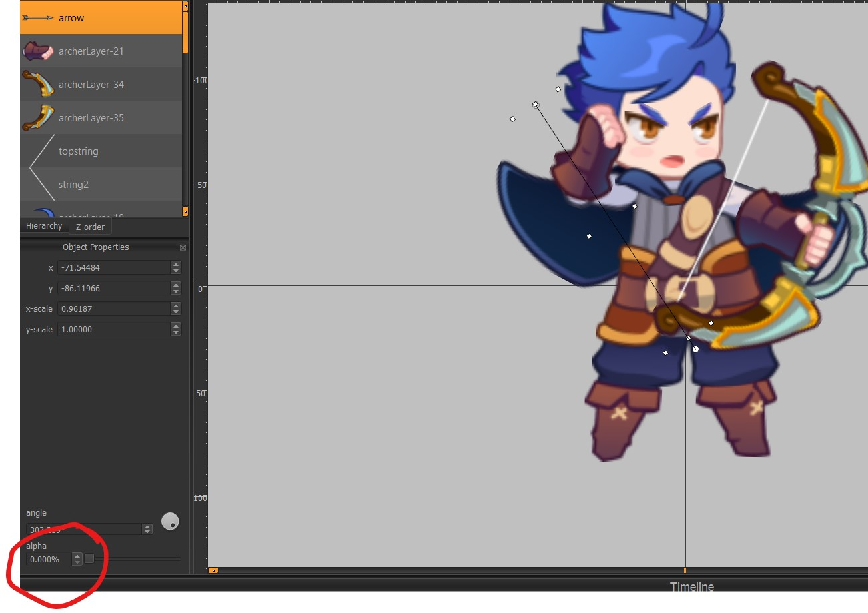868x613 pixels.
Task: Select the string2 list row
Action: pos(101,184)
